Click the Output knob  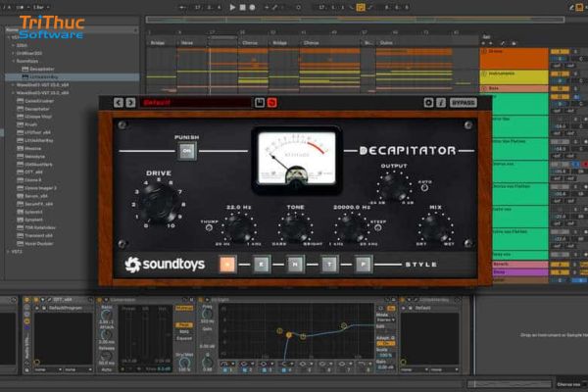click(394, 186)
